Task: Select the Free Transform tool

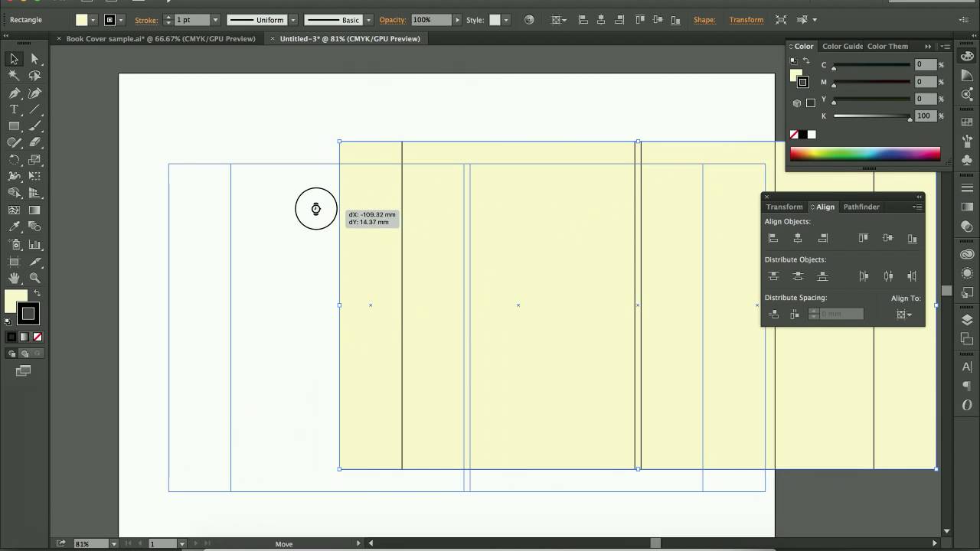Action: click(x=34, y=177)
